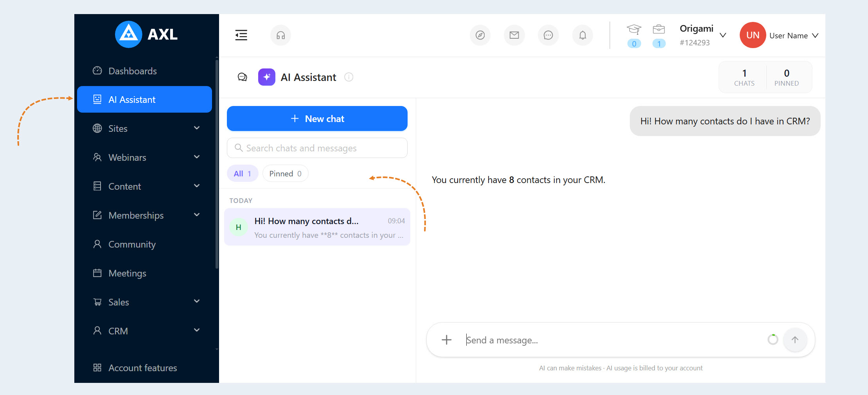Expand the Sites menu chevron
This screenshot has height=395, width=868.
tap(197, 128)
